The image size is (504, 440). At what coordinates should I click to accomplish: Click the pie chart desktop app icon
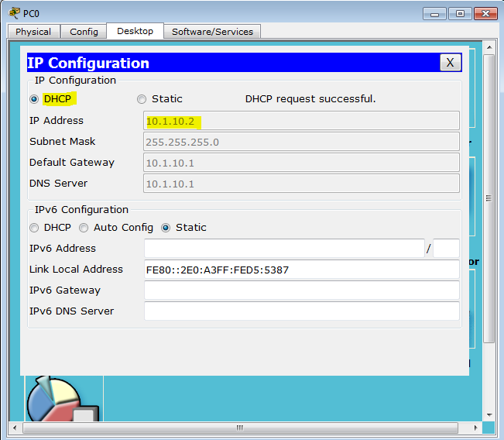[x=63, y=399]
